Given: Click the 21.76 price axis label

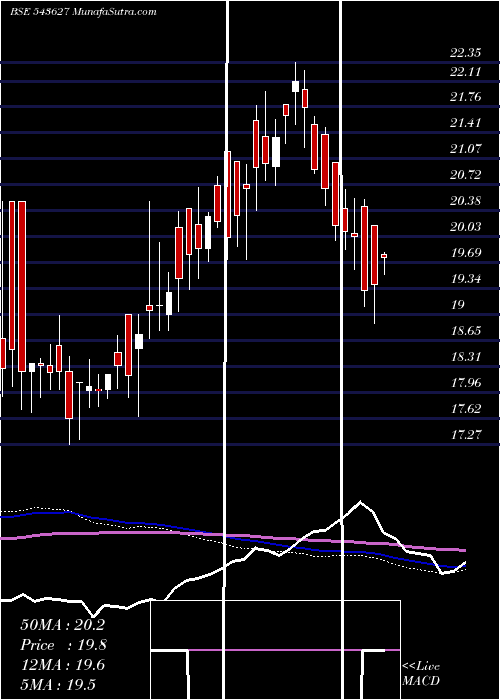Looking at the screenshot, I should (x=466, y=97).
